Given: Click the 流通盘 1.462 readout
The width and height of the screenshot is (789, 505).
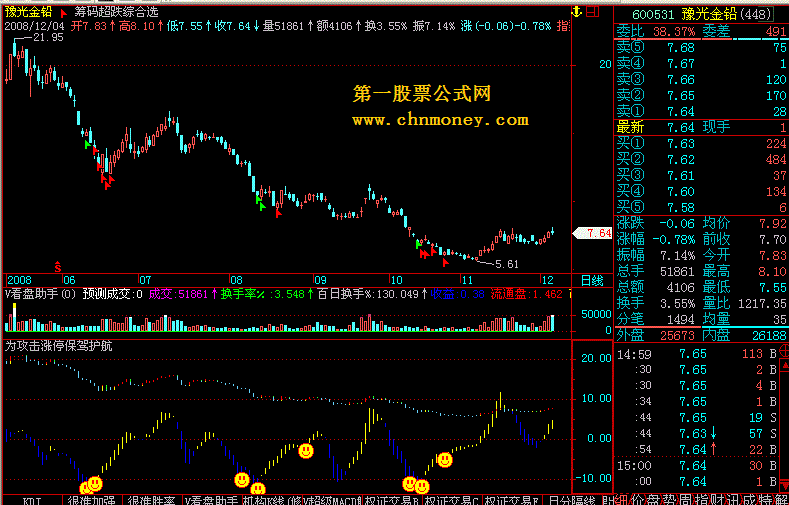Looking at the screenshot, I should click(527, 294).
